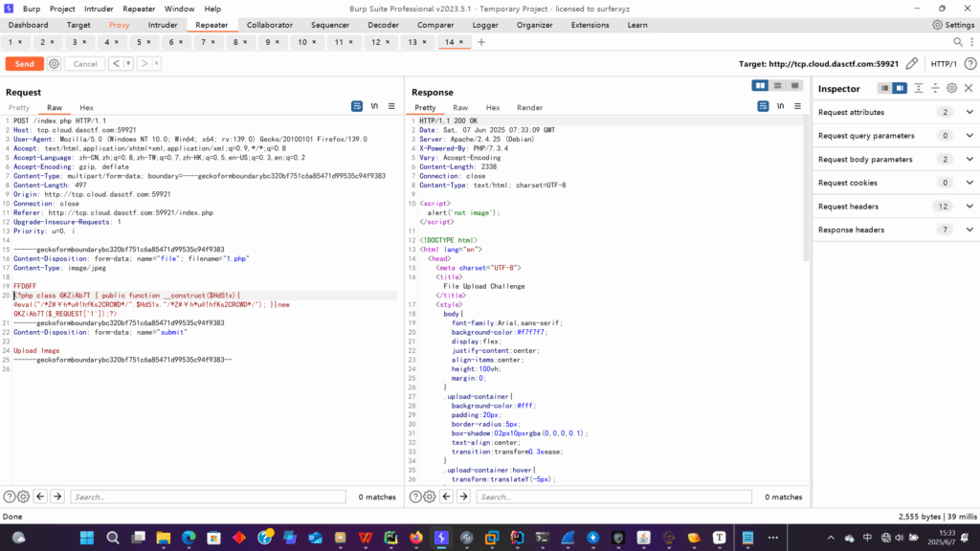Viewport: 980px width, 551px height.
Task: Open request search help icon
Action: coord(9,496)
